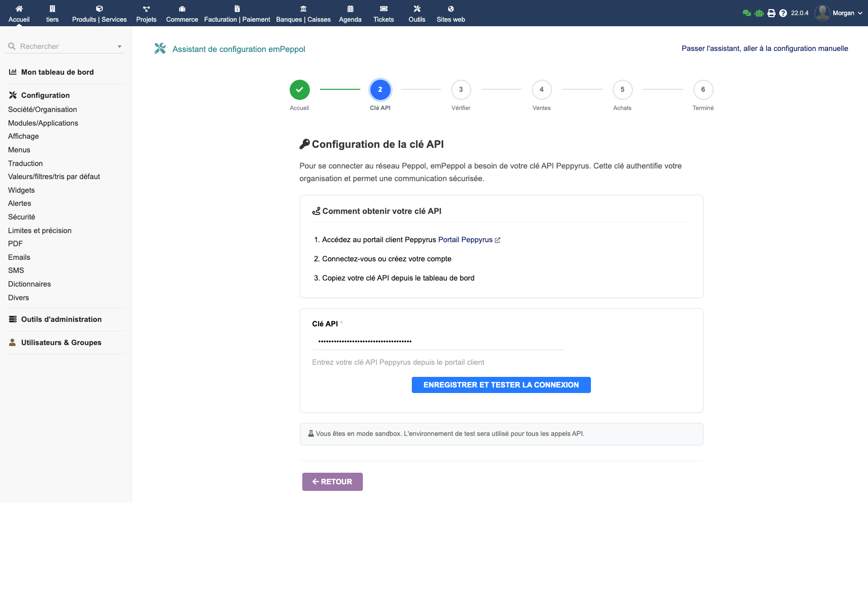The width and height of the screenshot is (868, 615).
Task: Click the Tickets icon in top menu
Action: [384, 9]
